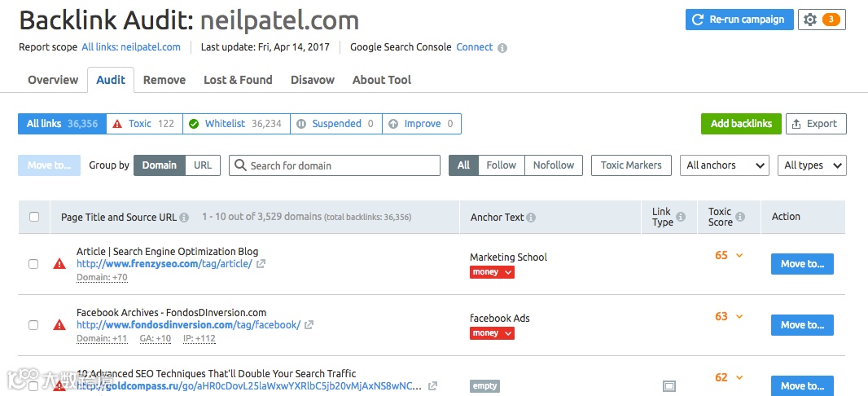
Task: Click the Connect link for Google Search Console
Action: click(475, 47)
